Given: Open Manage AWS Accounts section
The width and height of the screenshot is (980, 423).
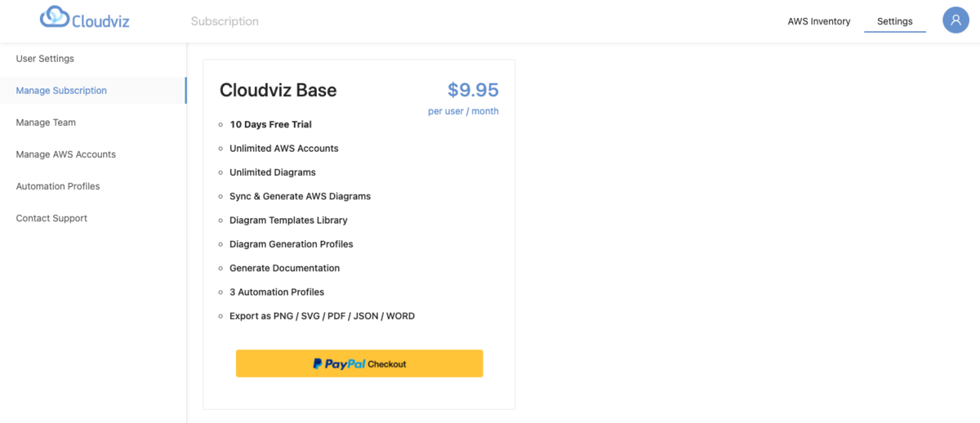Looking at the screenshot, I should click(x=66, y=154).
